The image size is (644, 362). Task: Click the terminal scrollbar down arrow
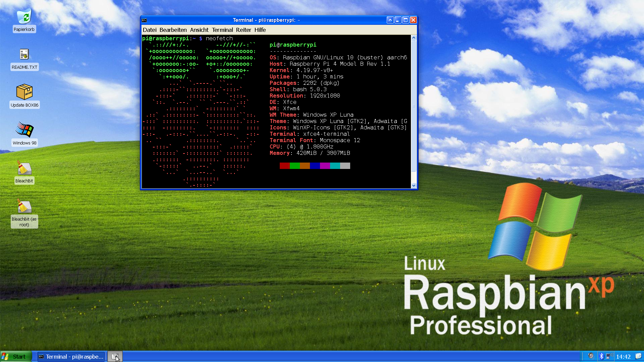tap(414, 185)
